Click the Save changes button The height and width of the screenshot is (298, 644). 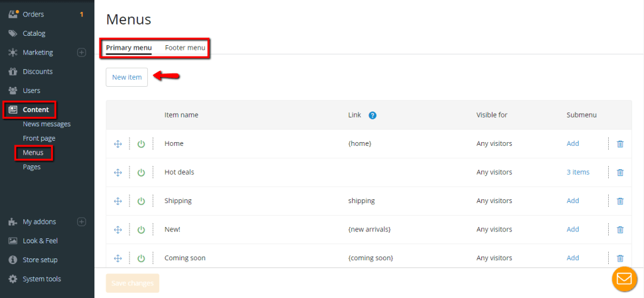133,283
